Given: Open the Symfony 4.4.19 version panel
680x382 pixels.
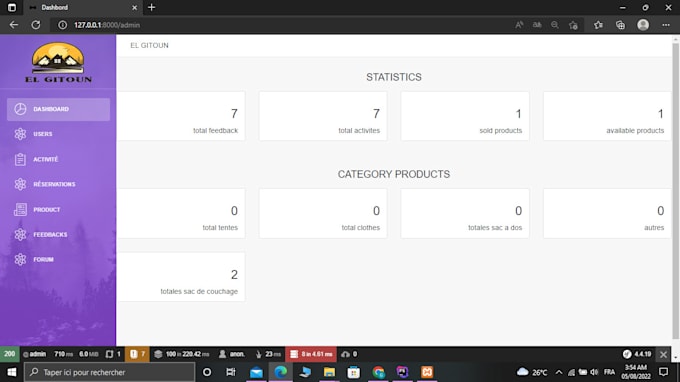Looking at the screenshot, I should click(x=637, y=354).
